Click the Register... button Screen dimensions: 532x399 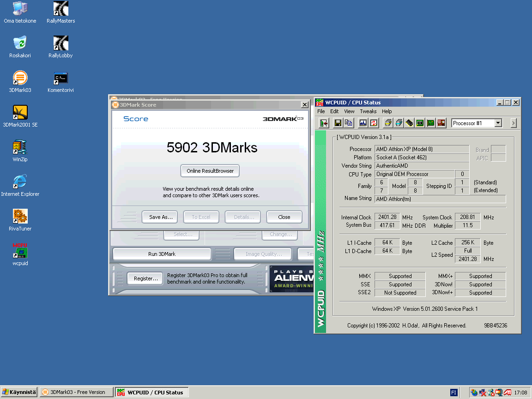pyautogui.click(x=145, y=278)
